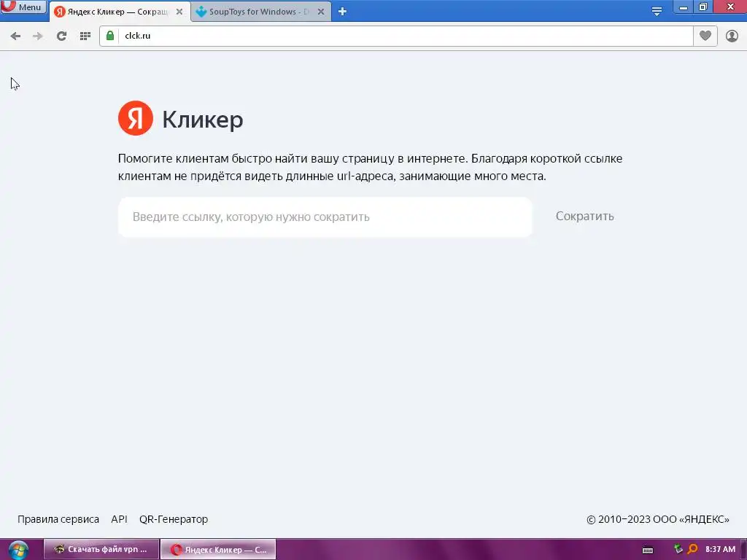Bookmark the page with heart icon
The image size is (747, 560).
705,36
